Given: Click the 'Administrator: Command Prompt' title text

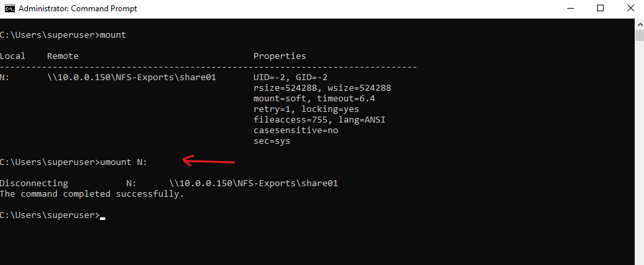Looking at the screenshot, I should (x=78, y=9).
